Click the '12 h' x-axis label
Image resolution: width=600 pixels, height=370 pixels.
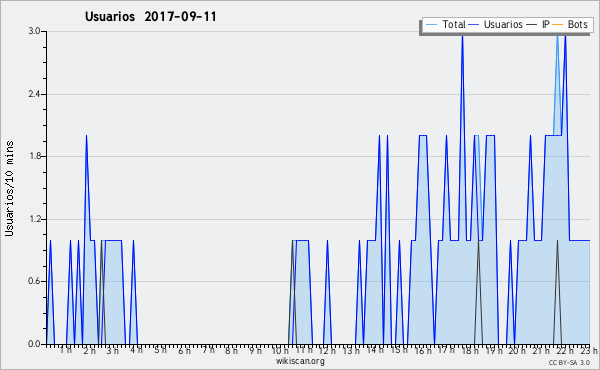(327, 350)
